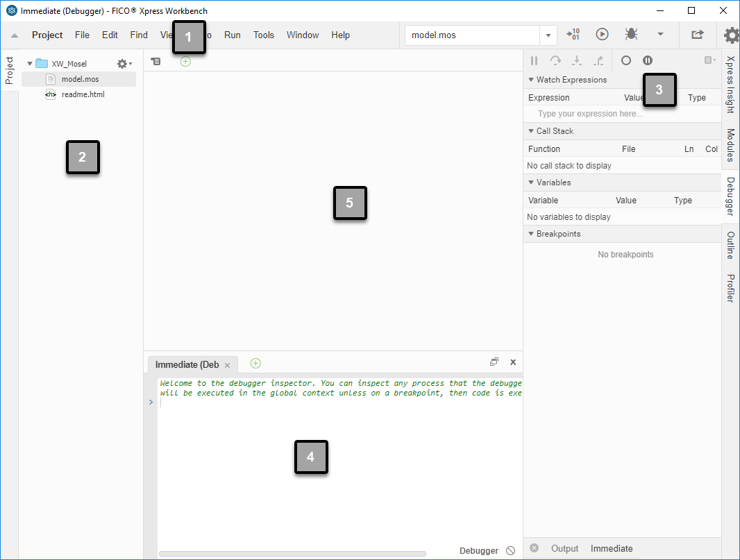Open the Tools menu
Image resolution: width=740 pixels, height=560 pixels.
tap(264, 35)
